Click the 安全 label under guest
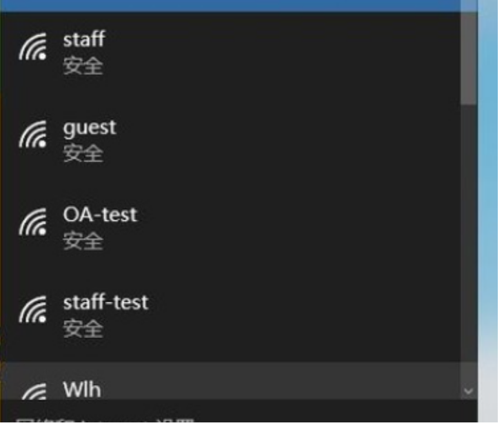 tap(83, 155)
